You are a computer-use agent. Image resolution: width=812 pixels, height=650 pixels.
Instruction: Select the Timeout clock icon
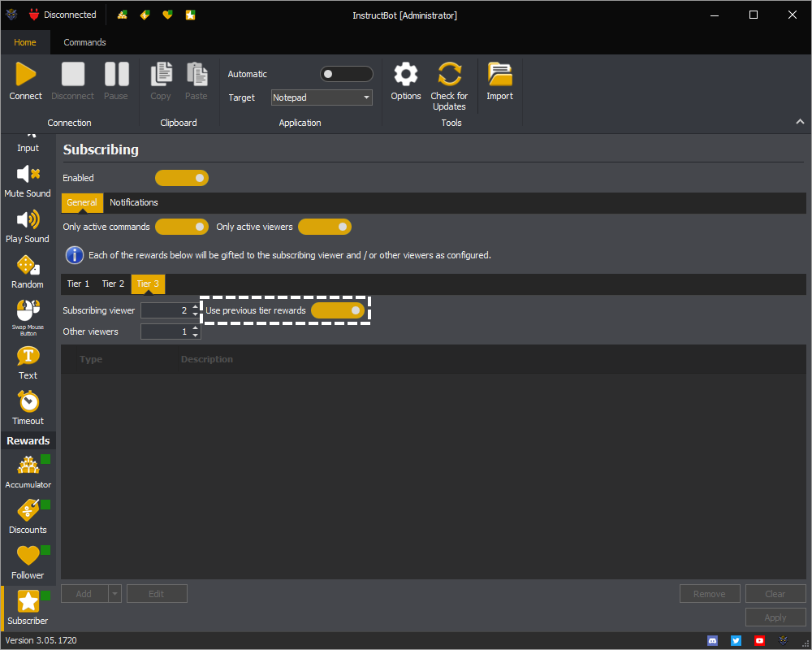tap(28, 409)
